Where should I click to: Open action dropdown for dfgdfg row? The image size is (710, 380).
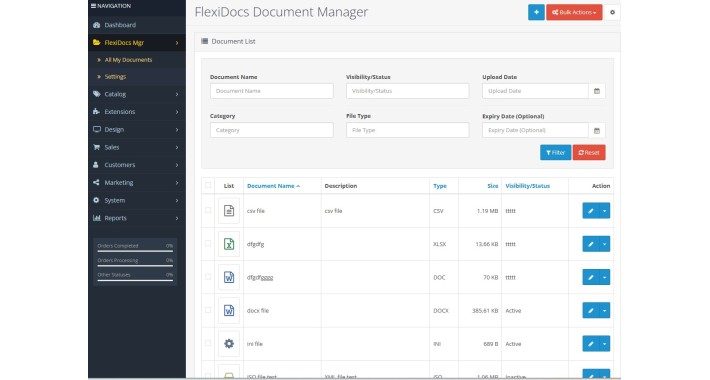tap(604, 244)
